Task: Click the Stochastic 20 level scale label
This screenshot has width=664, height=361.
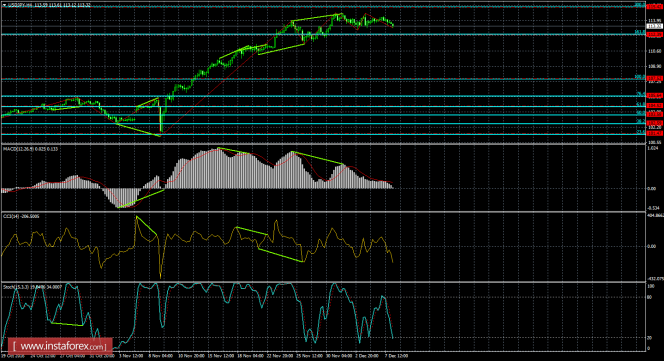Action: tap(650, 338)
